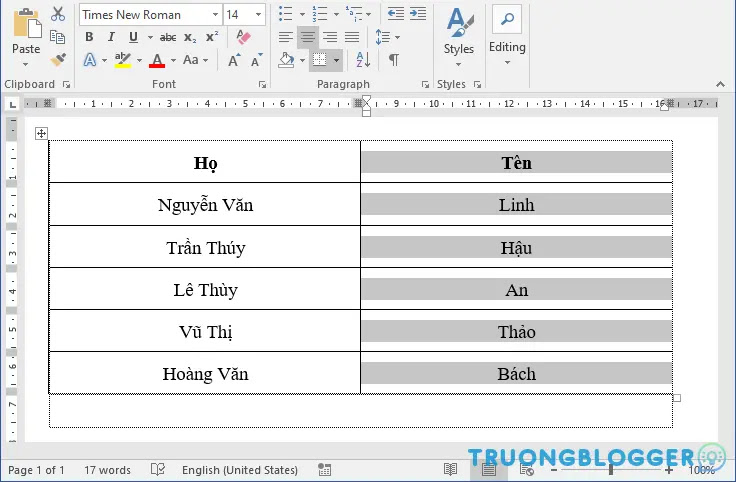
Task: Apply shading paint bucket
Action: 286,60
